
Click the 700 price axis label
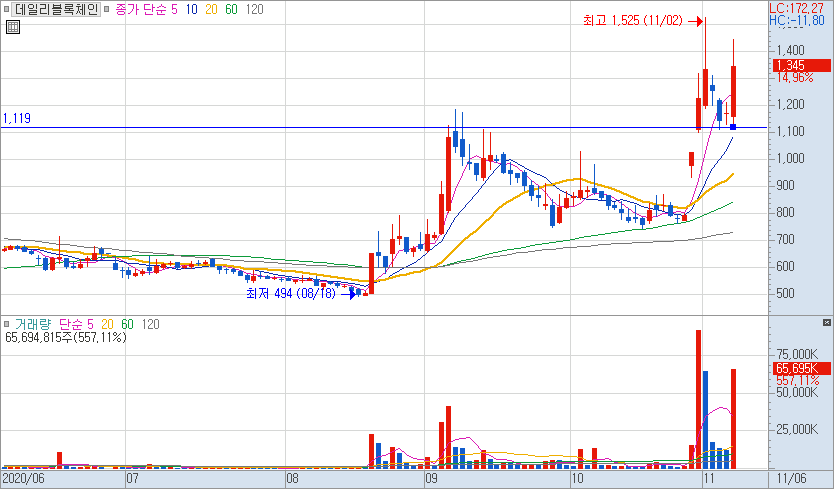[x=785, y=239]
